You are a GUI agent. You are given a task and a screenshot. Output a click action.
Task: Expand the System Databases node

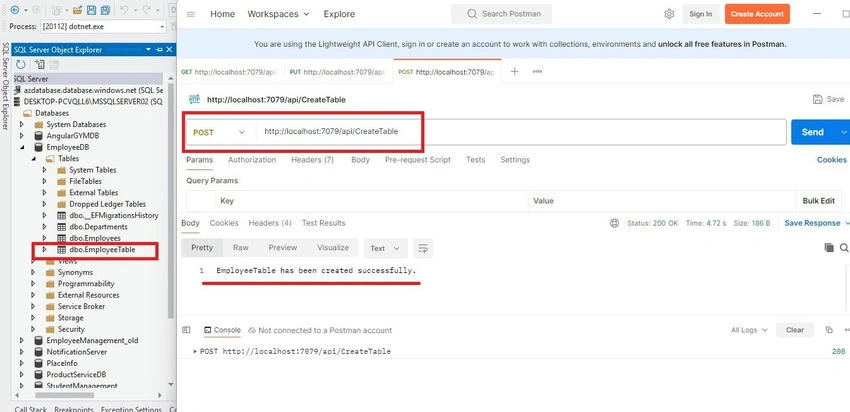pos(22,124)
